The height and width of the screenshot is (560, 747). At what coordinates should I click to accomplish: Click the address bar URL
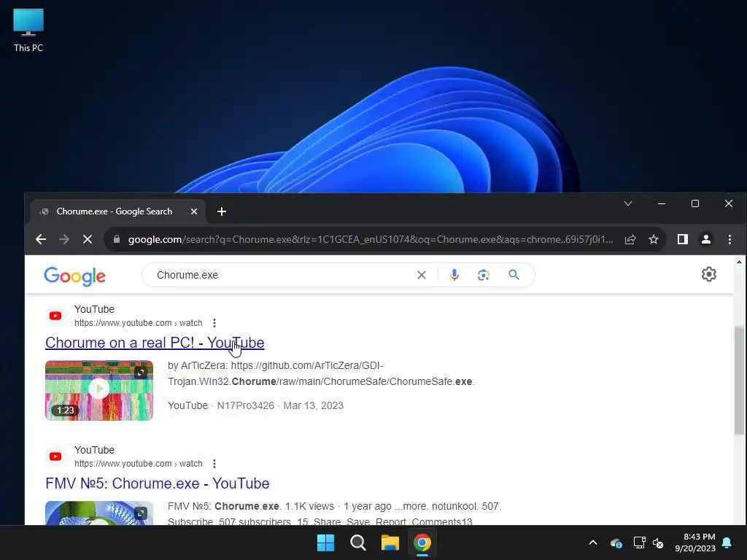click(371, 239)
